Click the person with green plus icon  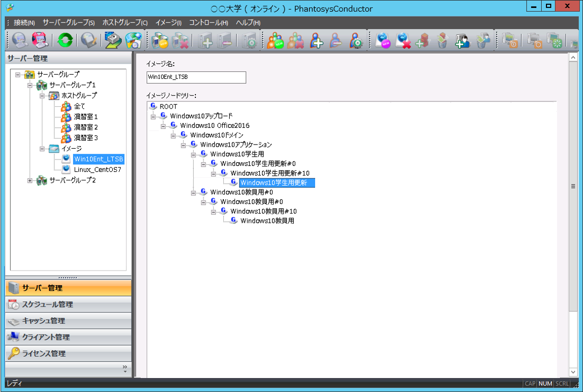click(462, 40)
